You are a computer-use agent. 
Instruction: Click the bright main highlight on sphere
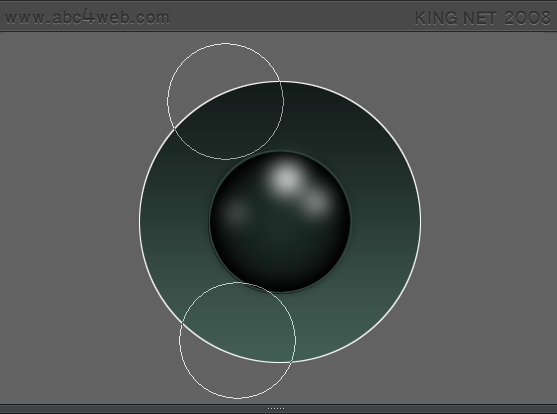(x=286, y=179)
